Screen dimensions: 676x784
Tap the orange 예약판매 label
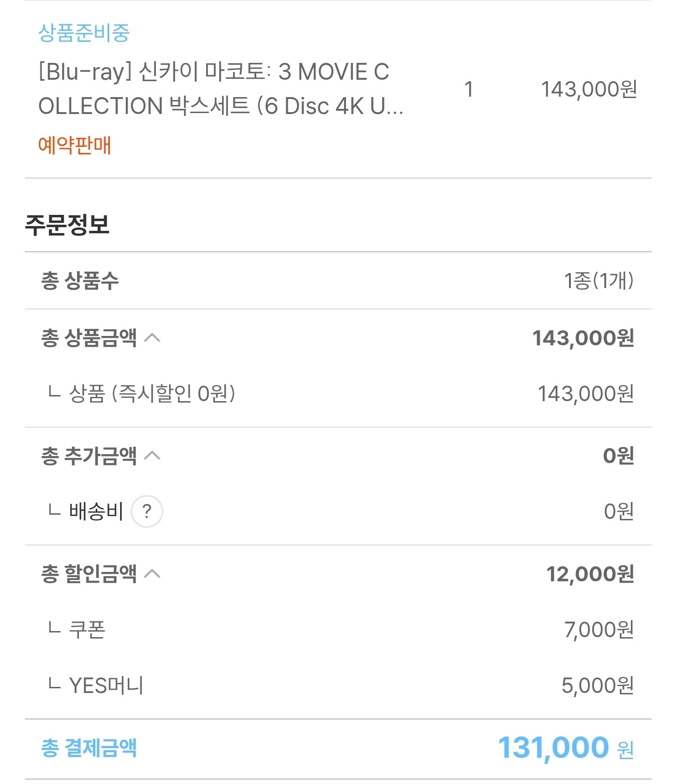coord(74,145)
